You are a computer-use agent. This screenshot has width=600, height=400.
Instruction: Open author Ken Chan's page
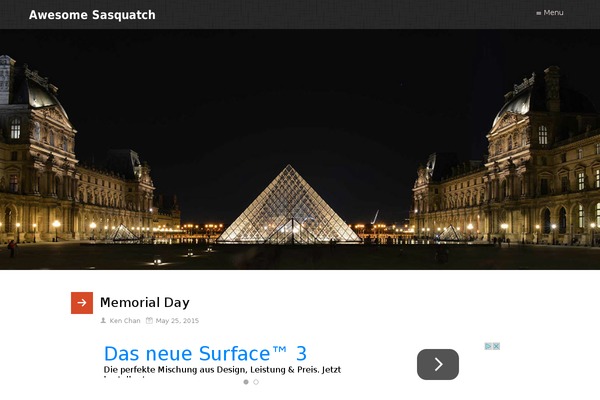point(125,321)
